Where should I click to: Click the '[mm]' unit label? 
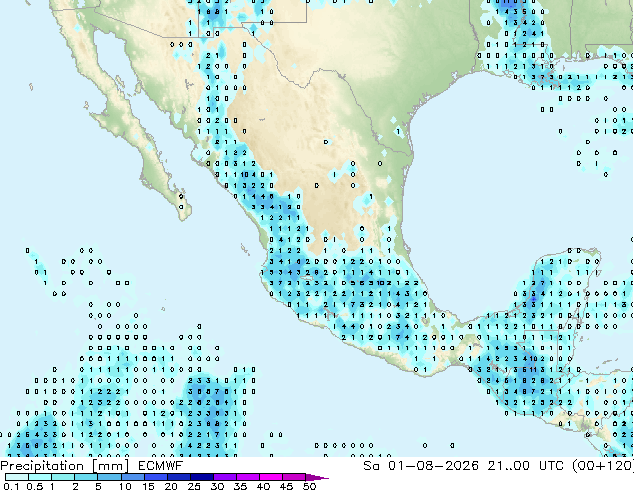110,466
